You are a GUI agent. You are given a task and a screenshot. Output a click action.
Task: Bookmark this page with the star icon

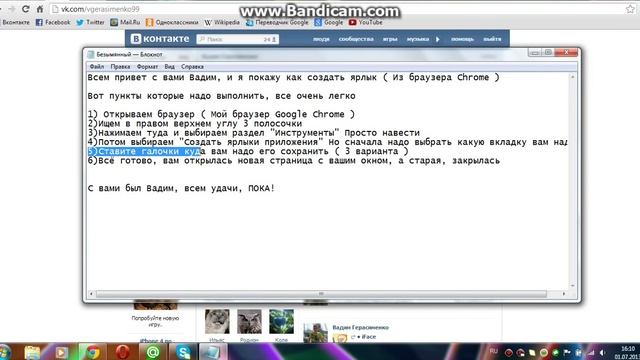point(630,9)
